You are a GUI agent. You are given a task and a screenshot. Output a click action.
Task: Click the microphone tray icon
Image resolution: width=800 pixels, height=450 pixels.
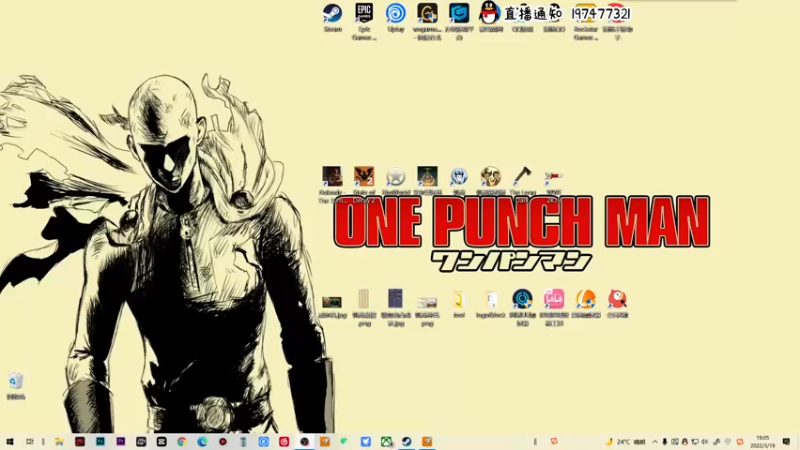click(664, 442)
